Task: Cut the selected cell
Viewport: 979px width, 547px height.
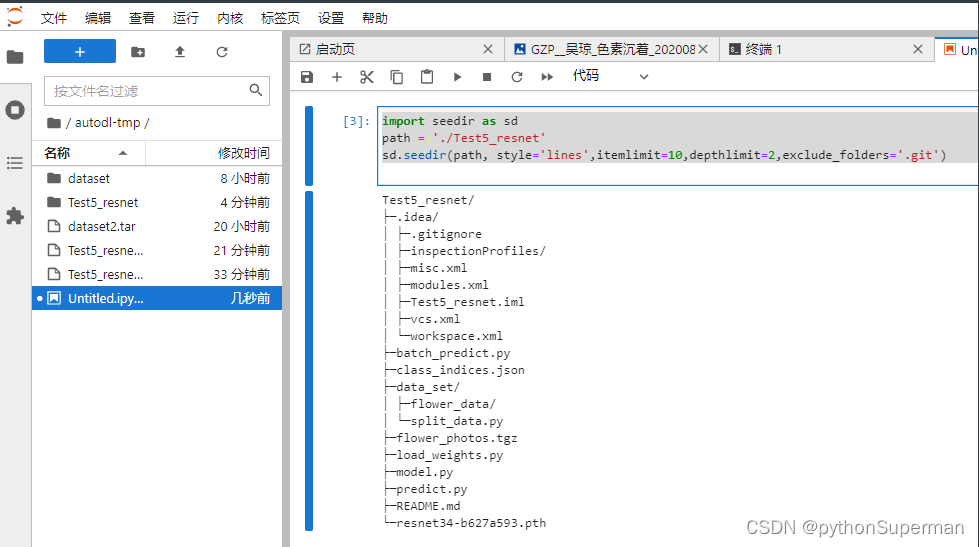Action: 367,77
